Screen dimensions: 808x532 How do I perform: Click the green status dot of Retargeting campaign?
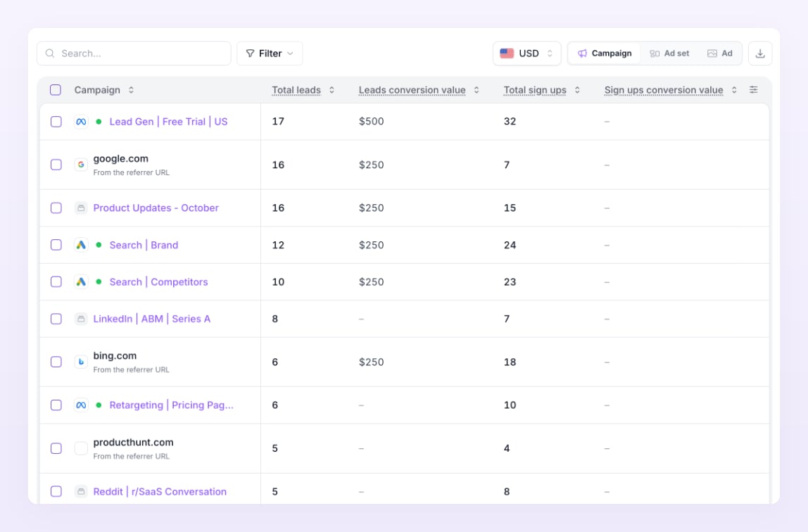[x=99, y=405]
